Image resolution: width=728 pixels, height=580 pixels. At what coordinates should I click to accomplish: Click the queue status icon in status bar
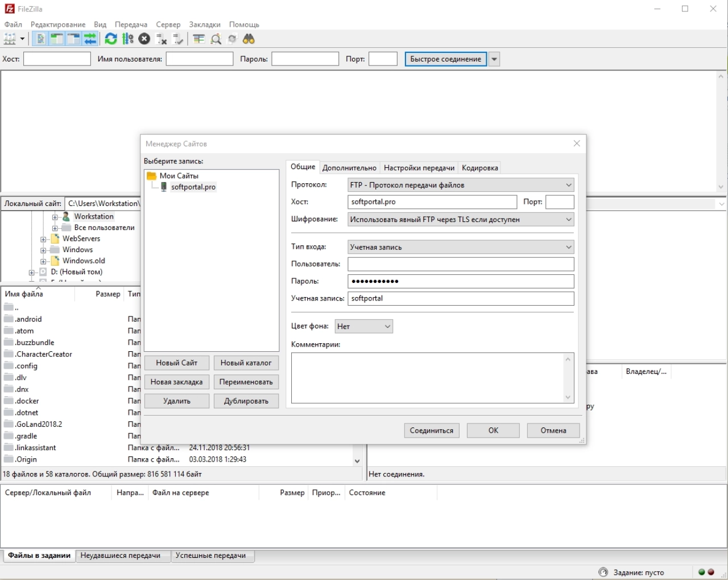pyautogui.click(x=603, y=572)
